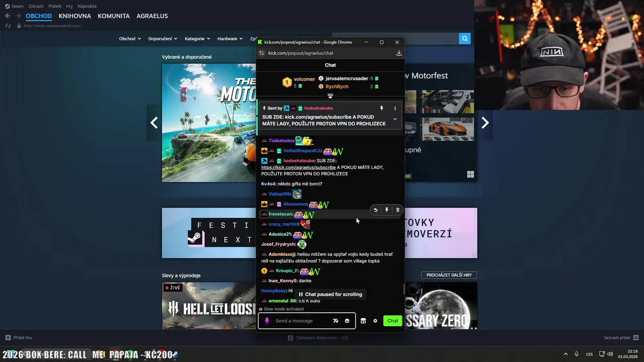Viewport: 644px width, 362px height.
Task: Open network tray icon in taskbar
Action: tap(602, 354)
